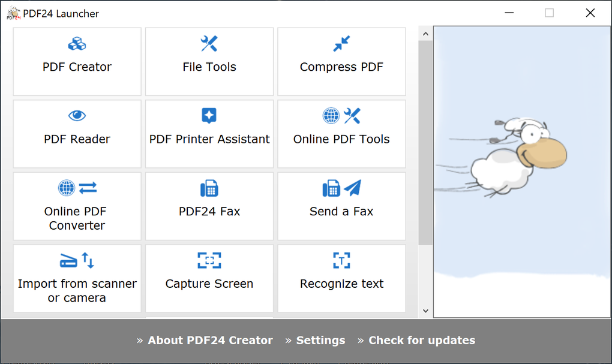Open the PDF Creator tool
The image size is (612, 364).
(x=77, y=62)
